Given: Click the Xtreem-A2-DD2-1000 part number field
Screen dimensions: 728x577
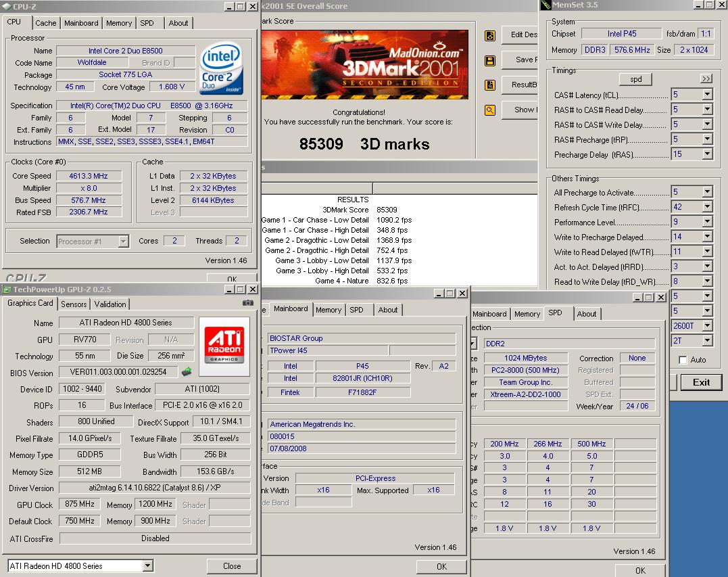Looking at the screenshot, I should [x=526, y=394].
